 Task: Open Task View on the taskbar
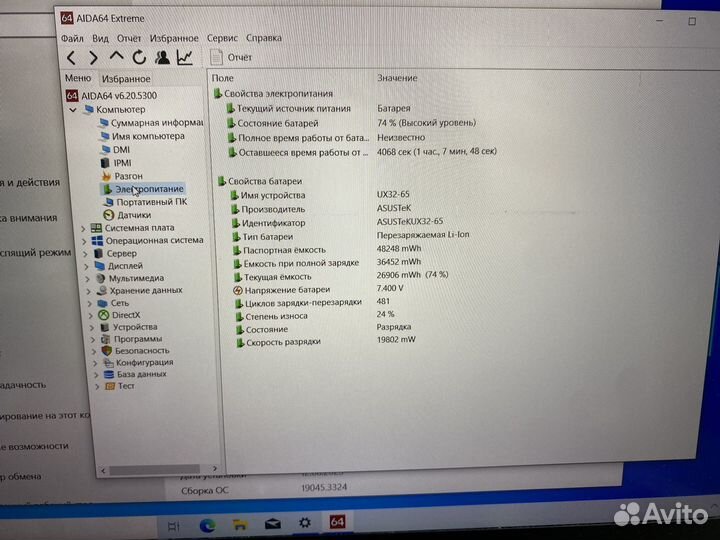tap(174, 527)
